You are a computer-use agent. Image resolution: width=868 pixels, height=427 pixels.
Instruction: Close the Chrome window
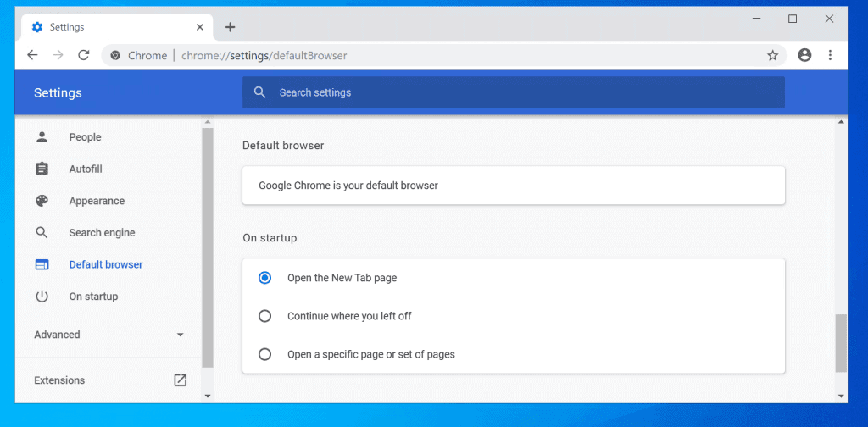point(829,19)
